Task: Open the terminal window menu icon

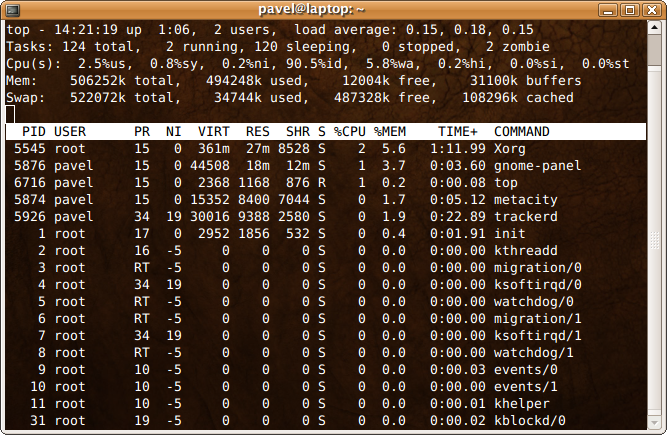Action: 13,10
